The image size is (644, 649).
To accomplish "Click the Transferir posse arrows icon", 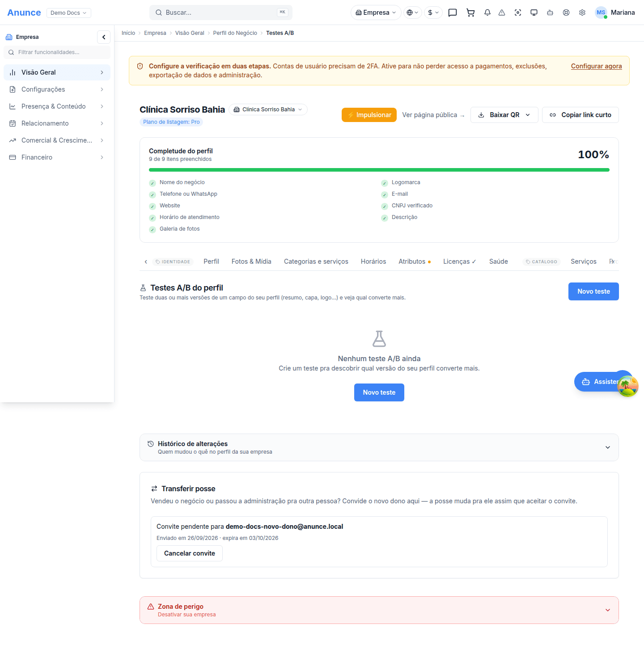I will [154, 489].
